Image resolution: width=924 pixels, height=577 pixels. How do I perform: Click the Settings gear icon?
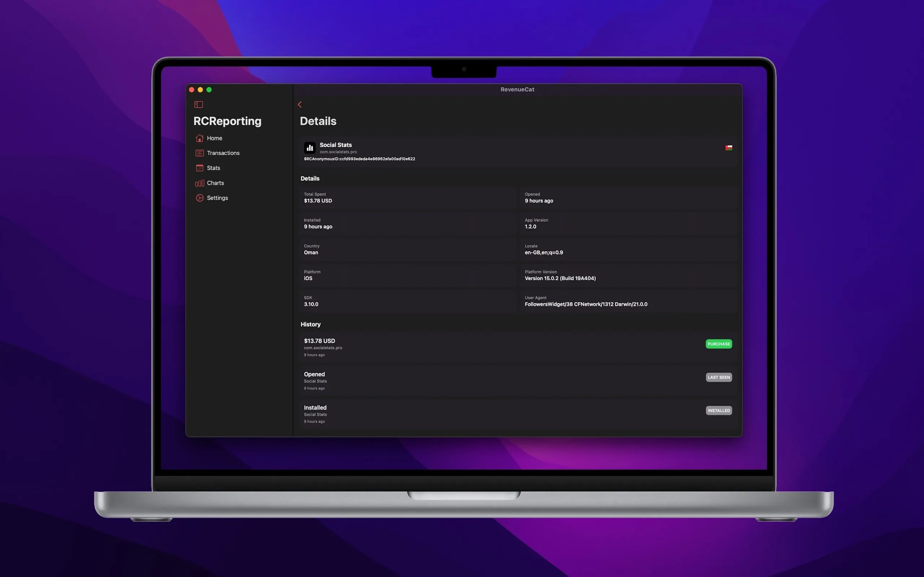point(199,198)
